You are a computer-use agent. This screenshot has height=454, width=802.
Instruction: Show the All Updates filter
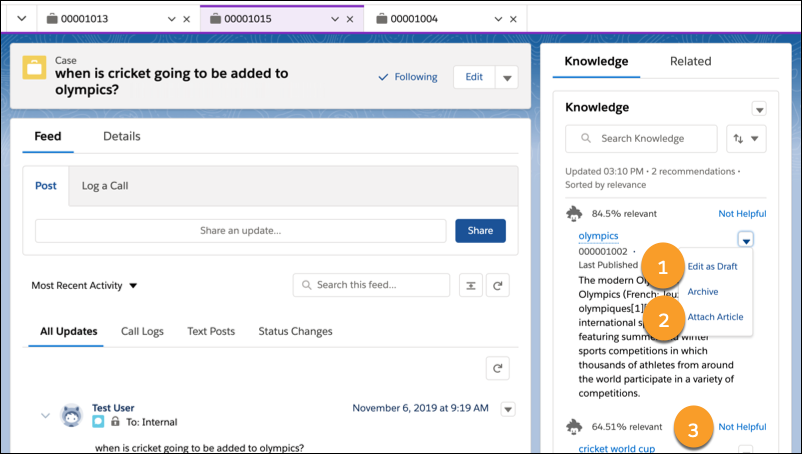69,331
